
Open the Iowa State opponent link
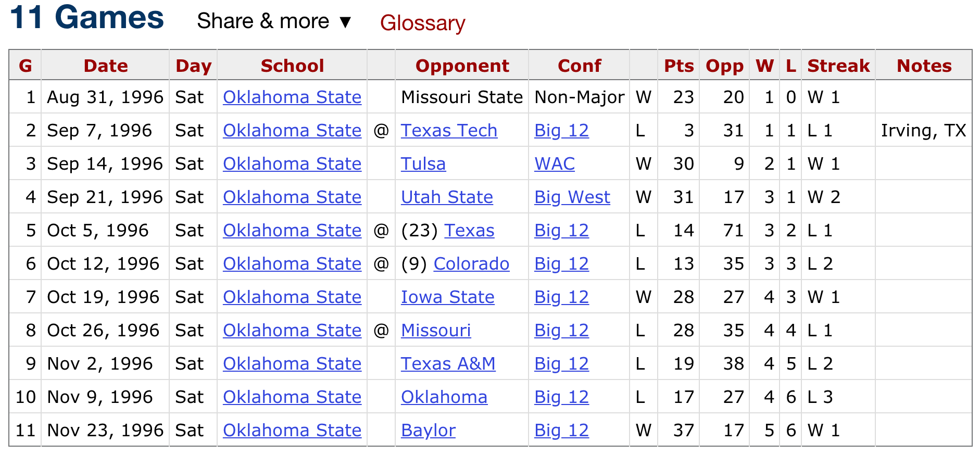click(x=447, y=297)
